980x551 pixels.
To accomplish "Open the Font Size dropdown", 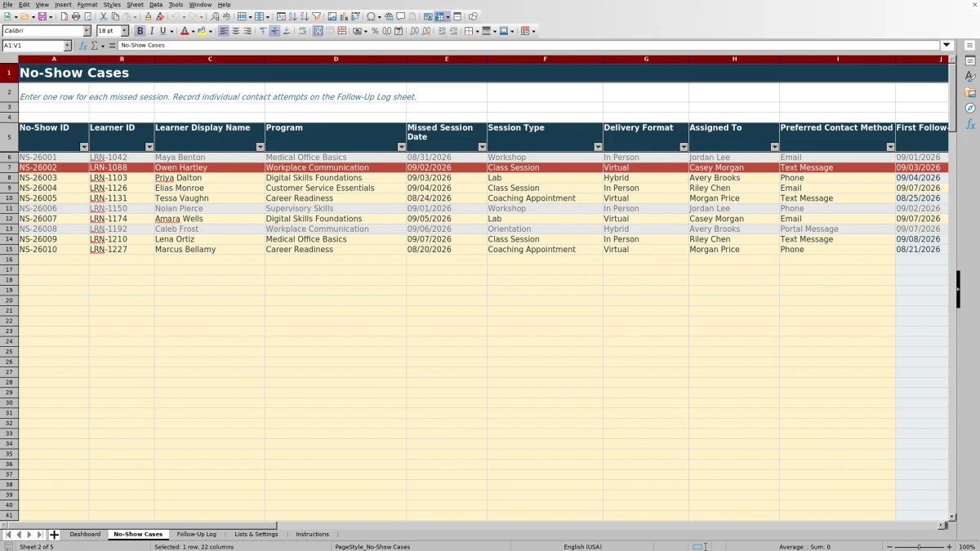I will tap(125, 31).
